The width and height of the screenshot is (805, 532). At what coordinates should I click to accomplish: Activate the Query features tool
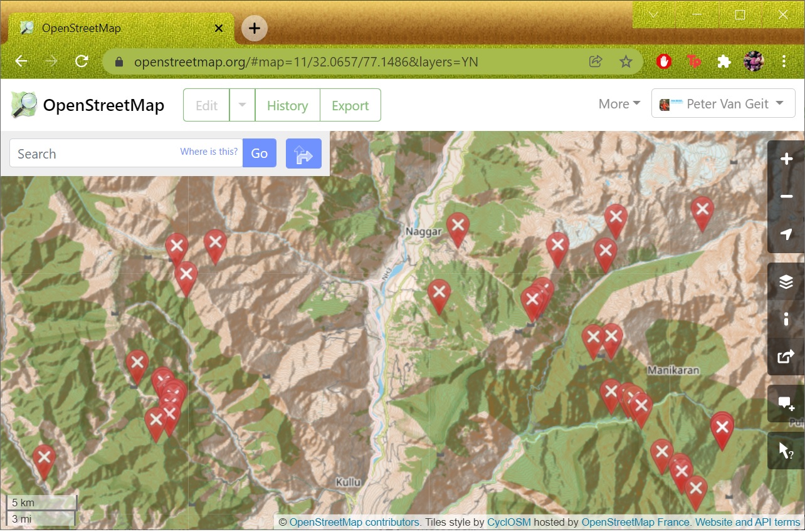point(786,451)
